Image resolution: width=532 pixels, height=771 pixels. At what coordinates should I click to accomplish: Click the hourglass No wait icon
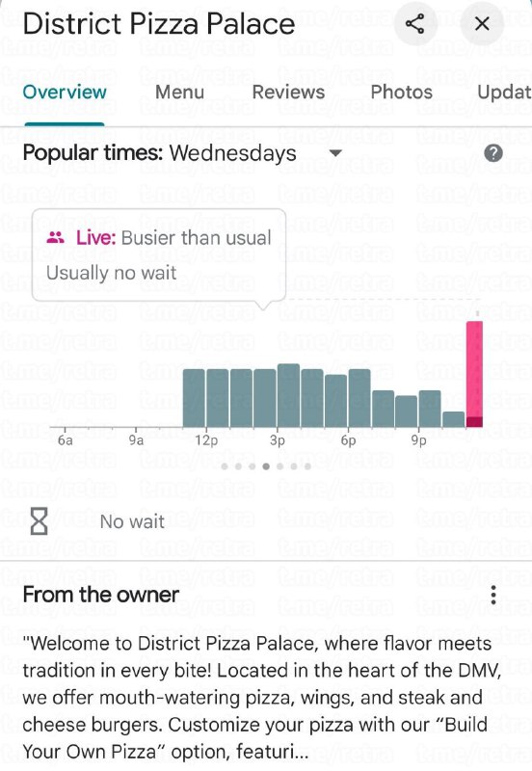pos(39,521)
